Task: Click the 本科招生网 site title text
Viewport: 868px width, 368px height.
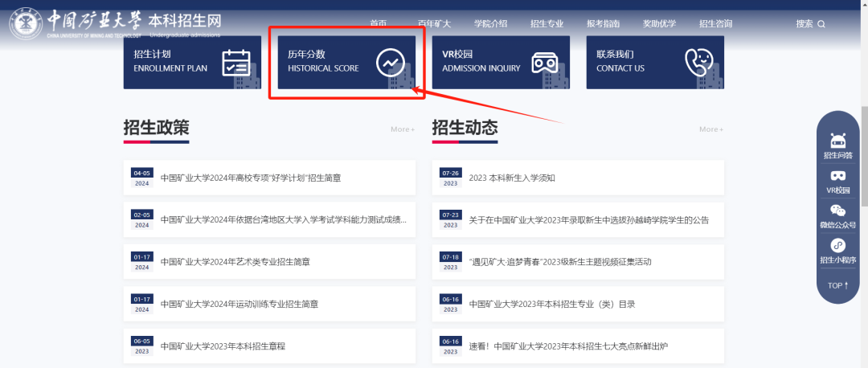Action: click(185, 21)
